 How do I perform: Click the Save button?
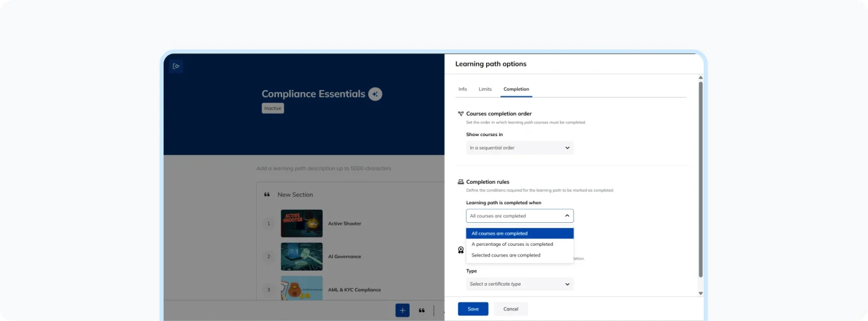click(473, 309)
